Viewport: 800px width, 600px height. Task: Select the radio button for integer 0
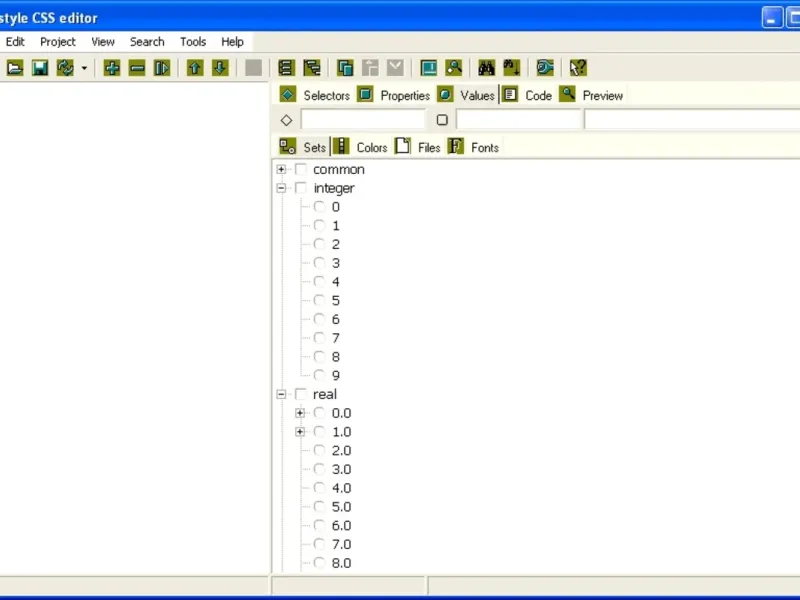click(x=319, y=207)
